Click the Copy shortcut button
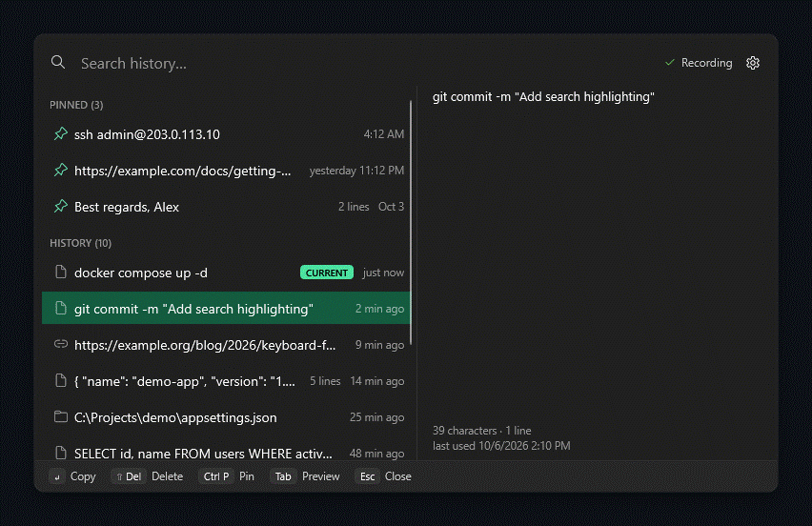Image resolution: width=812 pixels, height=526 pixels. [73, 476]
